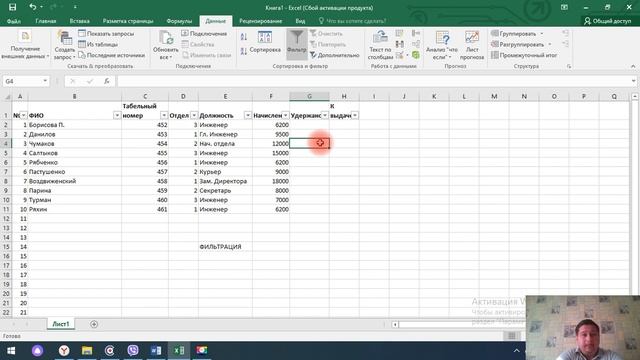Open Viber from the taskbar

click(x=133, y=351)
